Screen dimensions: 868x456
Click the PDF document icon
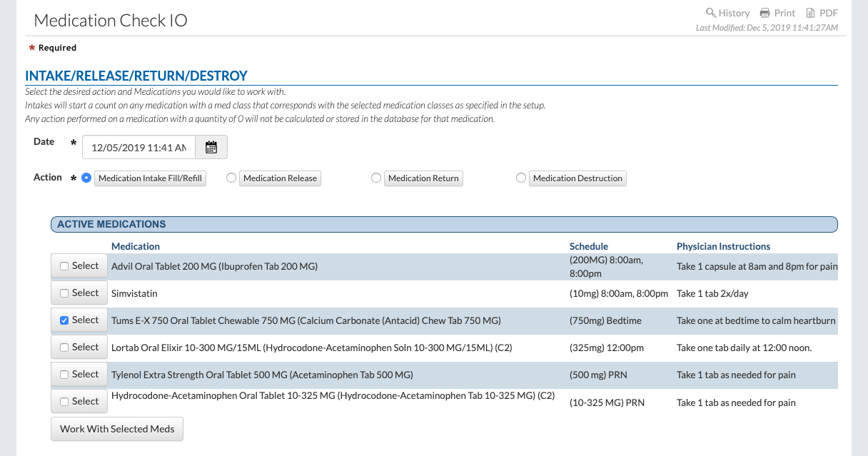[x=810, y=13]
